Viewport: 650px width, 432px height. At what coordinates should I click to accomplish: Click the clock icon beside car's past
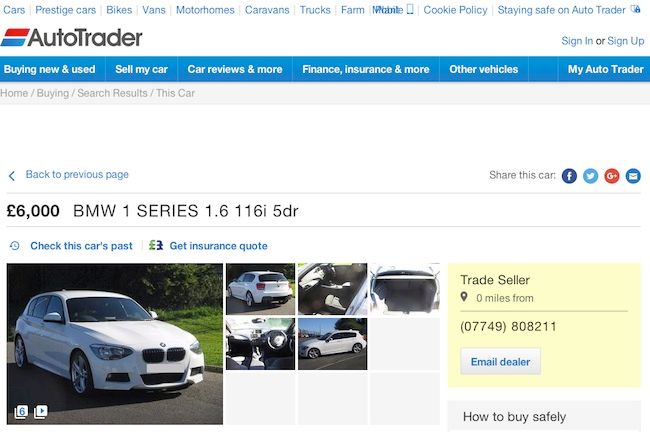15,245
